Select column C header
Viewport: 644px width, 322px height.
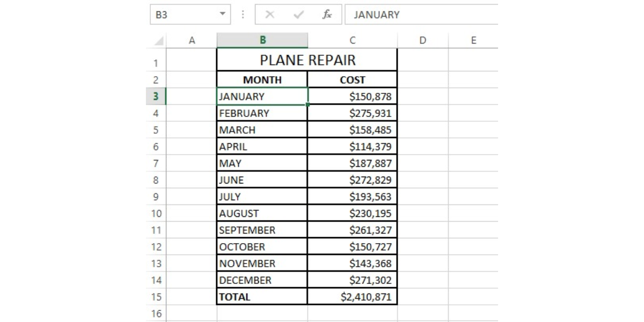[x=352, y=40]
